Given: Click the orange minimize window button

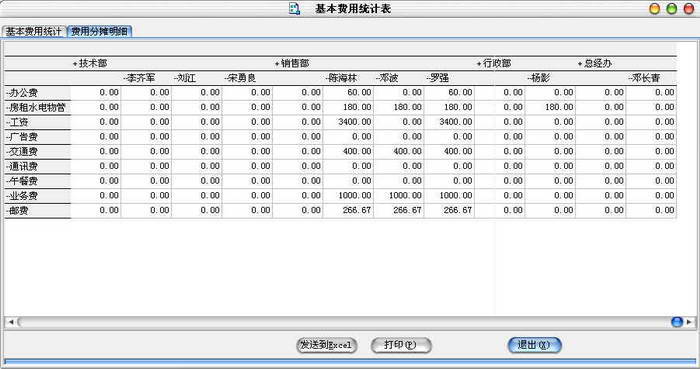Looking at the screenshot, I should [654, 9].
